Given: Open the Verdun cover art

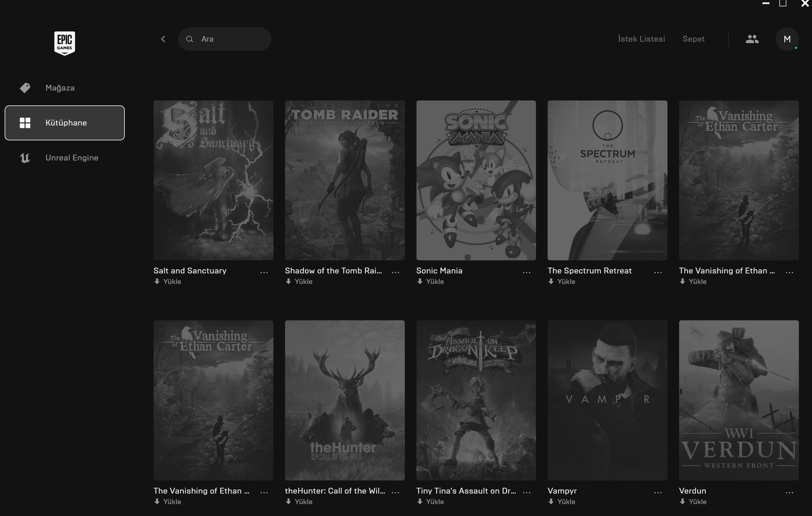Looking at the screenshot, I should pos(739,400).
